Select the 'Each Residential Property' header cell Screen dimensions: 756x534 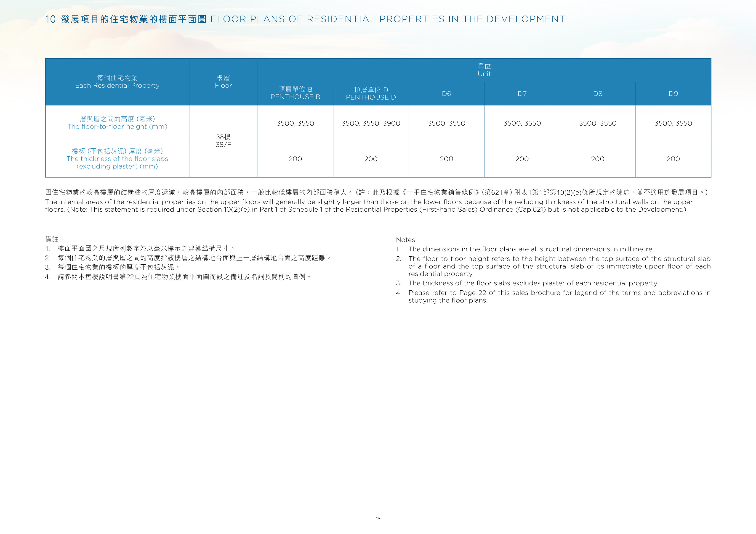click(117, 82)
